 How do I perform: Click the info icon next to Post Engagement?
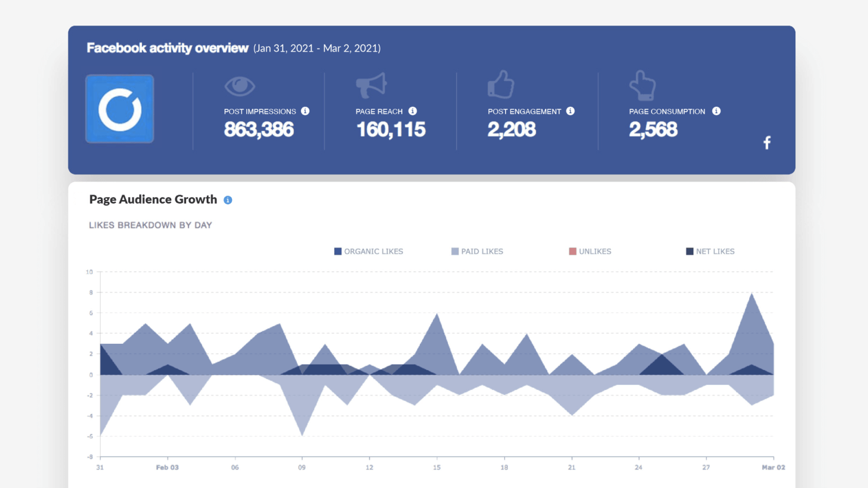coord(572,111)
